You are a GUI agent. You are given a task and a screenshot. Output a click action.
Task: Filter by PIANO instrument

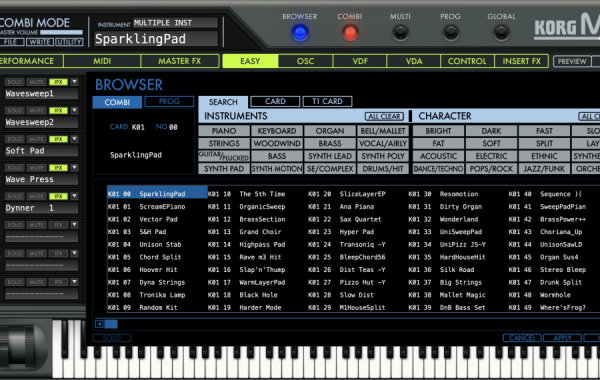224,131
